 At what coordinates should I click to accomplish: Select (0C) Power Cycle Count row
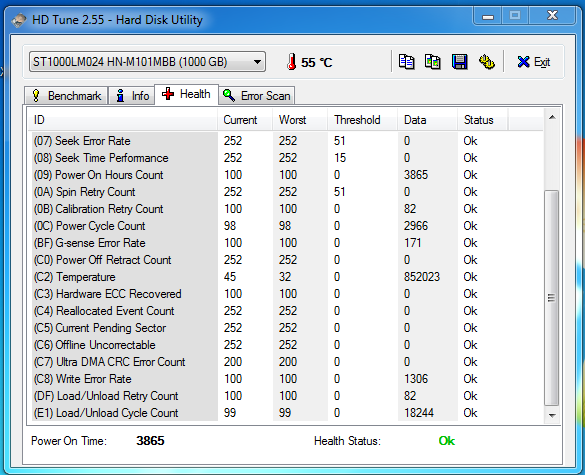[286, 226]
